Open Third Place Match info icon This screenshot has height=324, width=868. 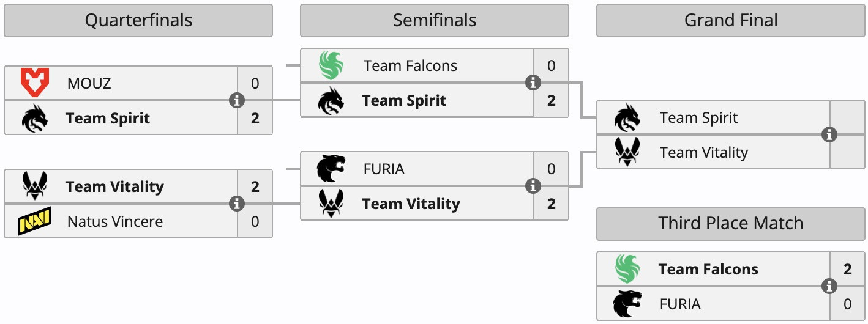(x=829, y=286)
